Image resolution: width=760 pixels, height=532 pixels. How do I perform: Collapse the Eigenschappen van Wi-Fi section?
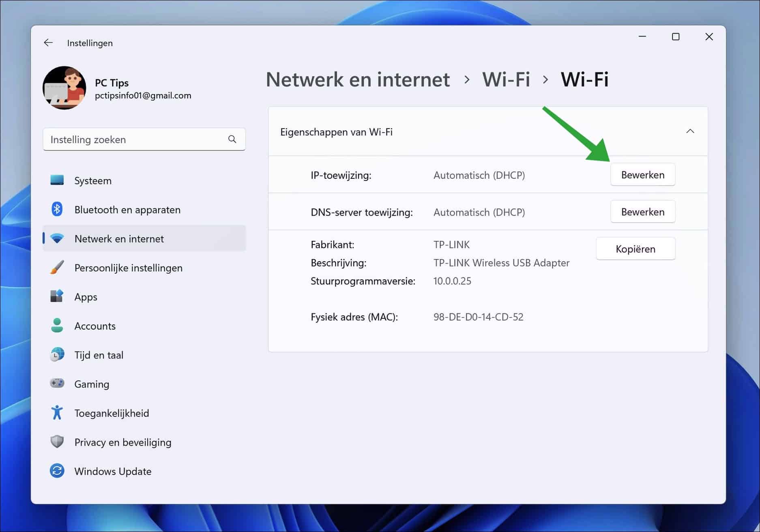pos(690,132)
